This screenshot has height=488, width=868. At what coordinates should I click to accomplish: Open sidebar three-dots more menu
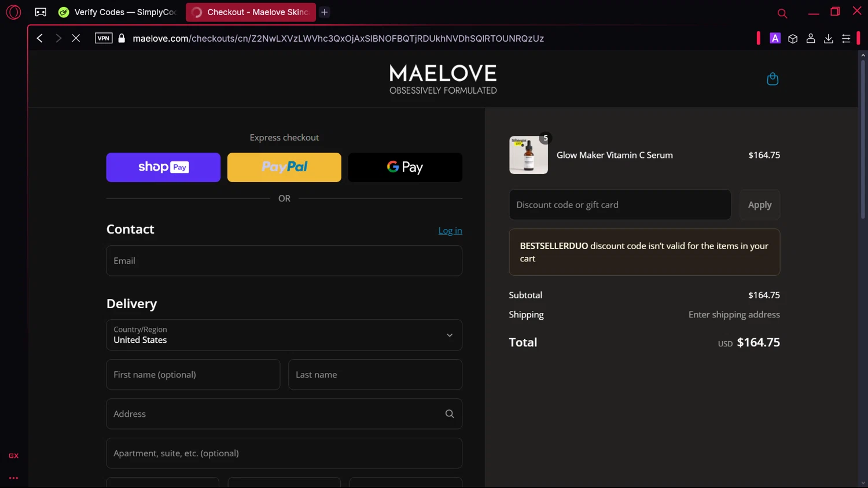click(x=13, y=478)
